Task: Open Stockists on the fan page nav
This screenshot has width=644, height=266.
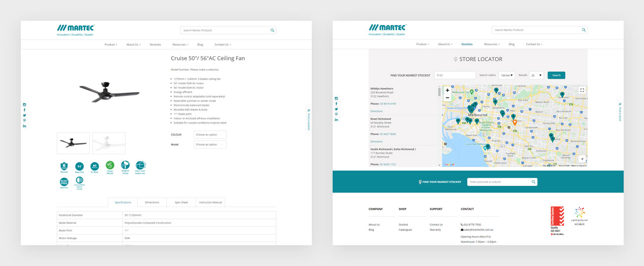Action: click(x=155, y=45)
